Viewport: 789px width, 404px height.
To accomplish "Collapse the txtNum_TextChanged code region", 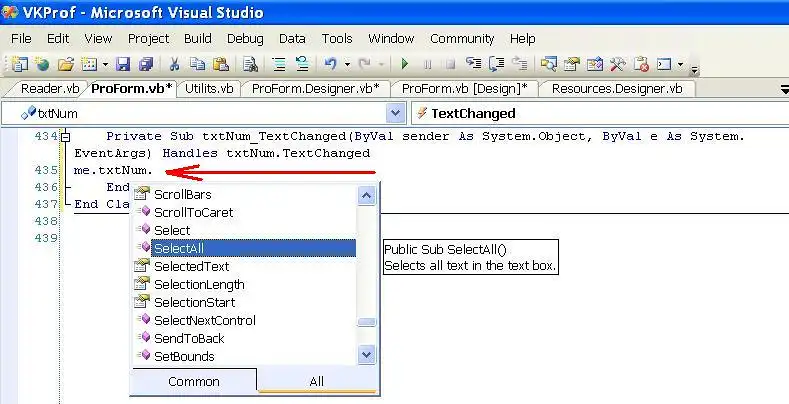I will point(66,136).
